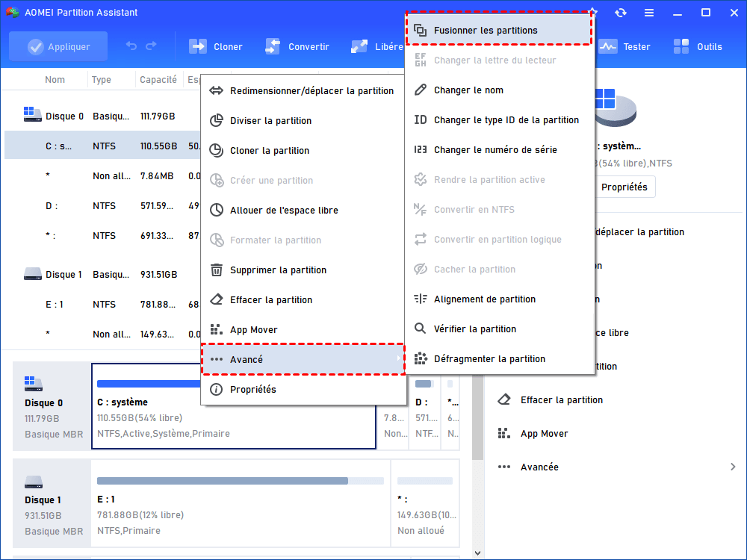Choose Diviser la partition
This screenshot has height=560, width=747.
(x=270, y=121)
